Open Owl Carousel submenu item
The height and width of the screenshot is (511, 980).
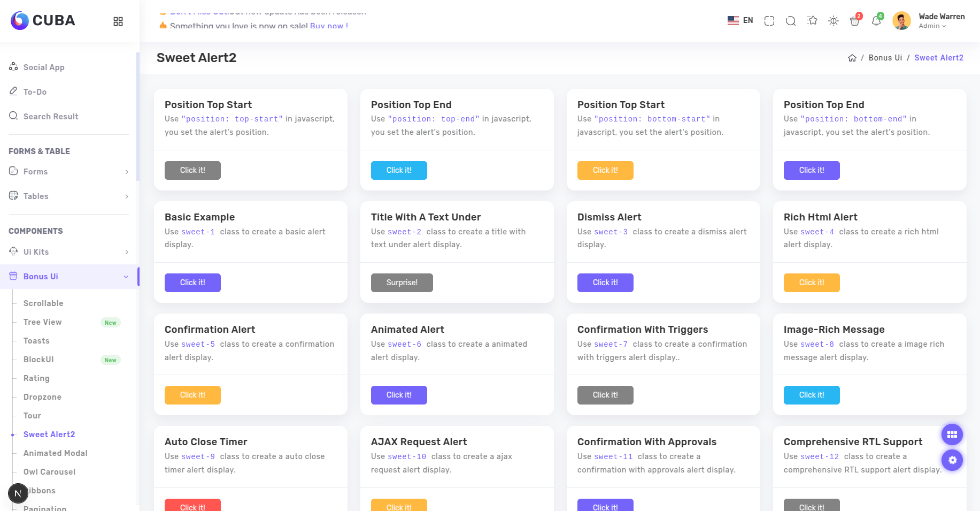pos(49,472)
